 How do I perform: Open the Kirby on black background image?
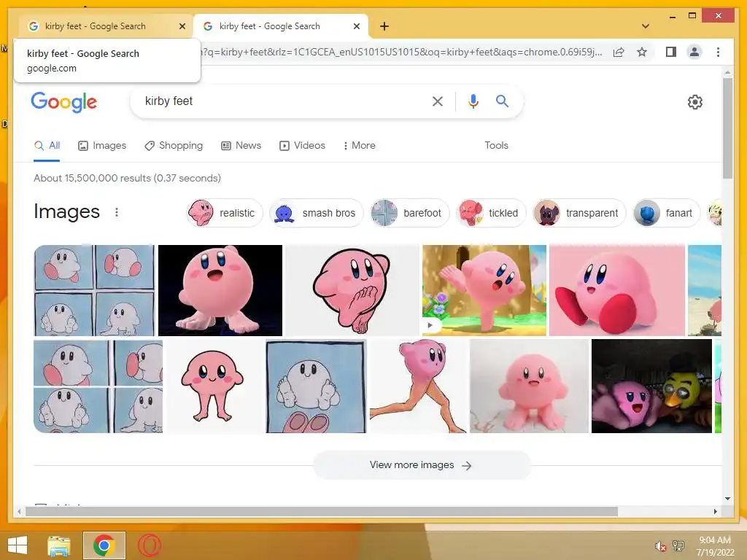(x=220, y=290)
